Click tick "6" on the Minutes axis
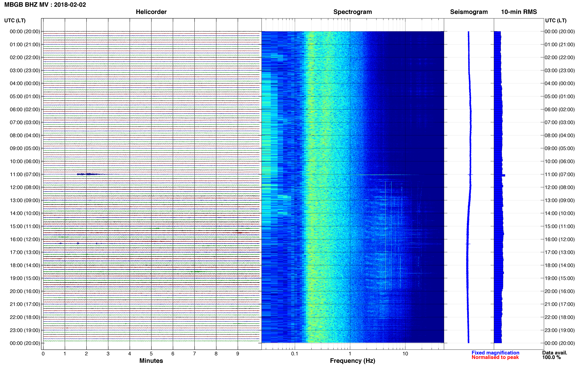The width and height of the screenshot is (588, 368). coord(173,354)
